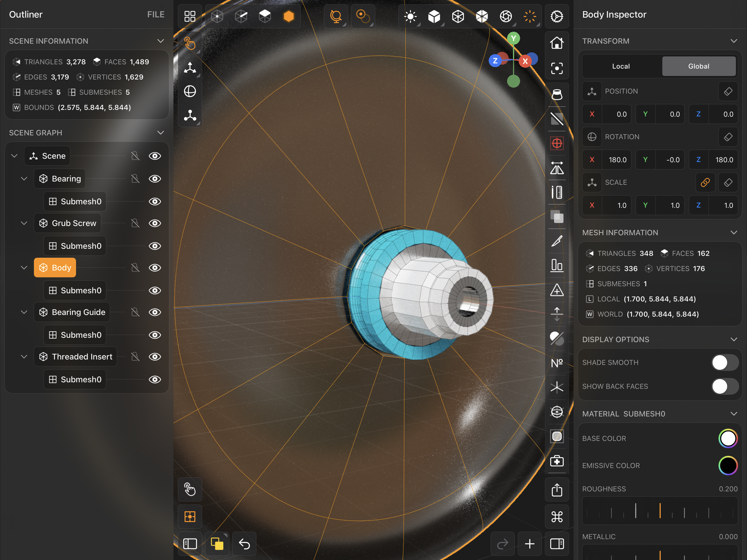Switch transform to Local tab
This screenshot has width=747, height=560.
(621, 66)
